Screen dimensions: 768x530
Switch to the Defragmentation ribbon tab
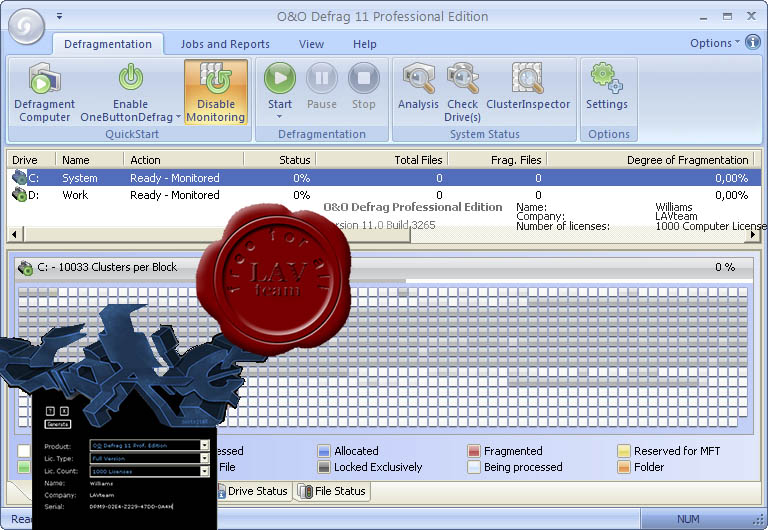point(108,44)
